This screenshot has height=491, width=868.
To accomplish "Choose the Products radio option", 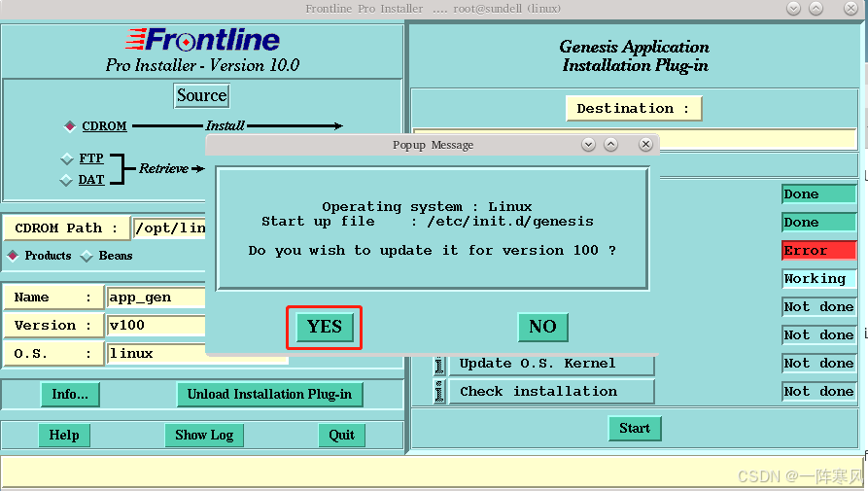I will (13, 256).
